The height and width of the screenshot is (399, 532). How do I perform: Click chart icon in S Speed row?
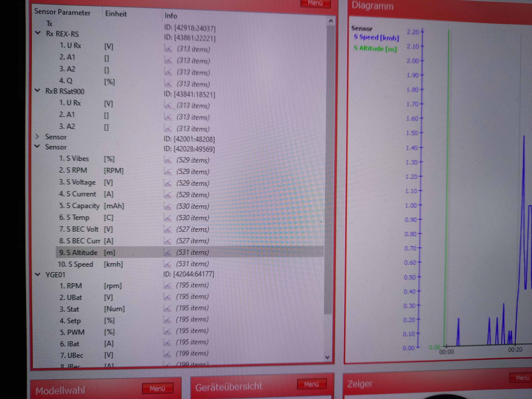168,264
